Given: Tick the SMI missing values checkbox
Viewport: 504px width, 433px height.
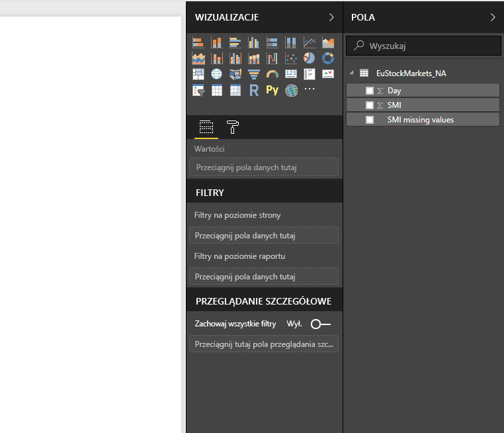Looking at the screenshot, I should pyautogui.click(x=370, y=120).
